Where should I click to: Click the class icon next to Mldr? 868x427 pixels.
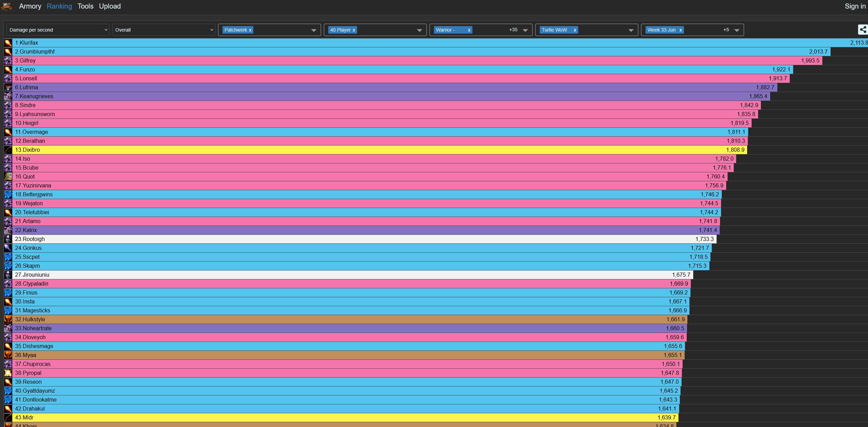coord(8,418)
